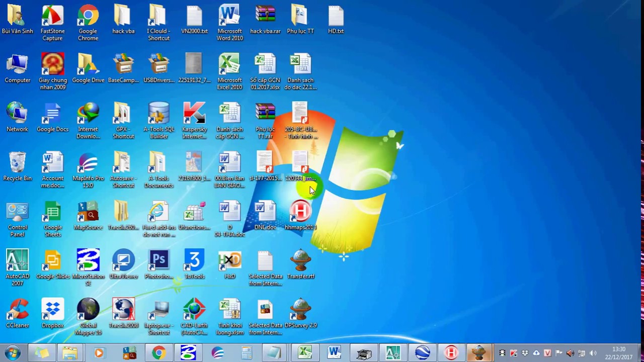Open the Tracdia2008 desktop shortcut
Screen dimensions: 644x362
click(x=123, y=313)
